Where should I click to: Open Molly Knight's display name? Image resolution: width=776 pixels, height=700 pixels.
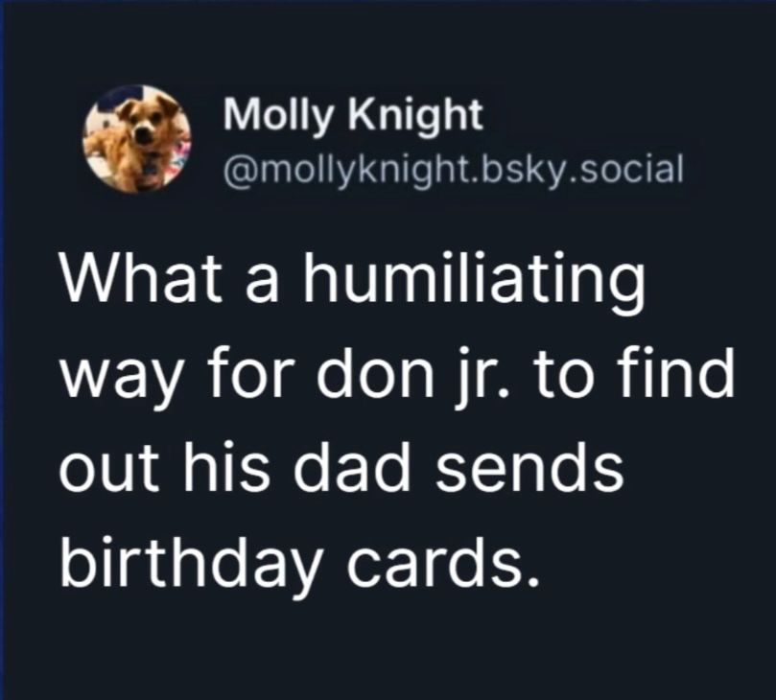[352, 116]
